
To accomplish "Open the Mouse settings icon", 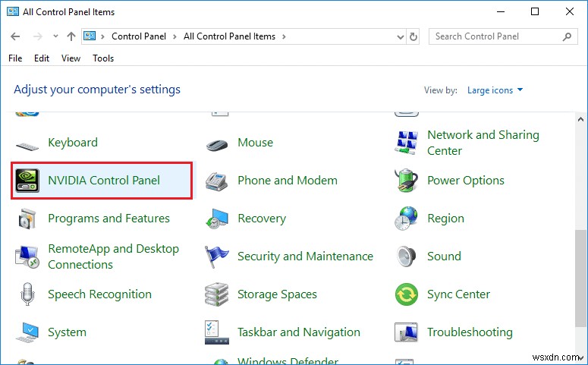I will 217,145.
